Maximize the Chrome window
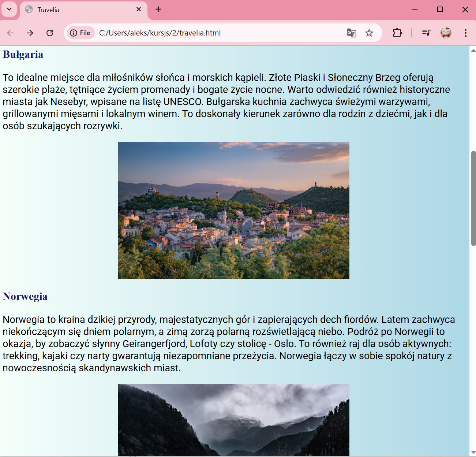This screenshot has height=457, width=476. point(440,10)
